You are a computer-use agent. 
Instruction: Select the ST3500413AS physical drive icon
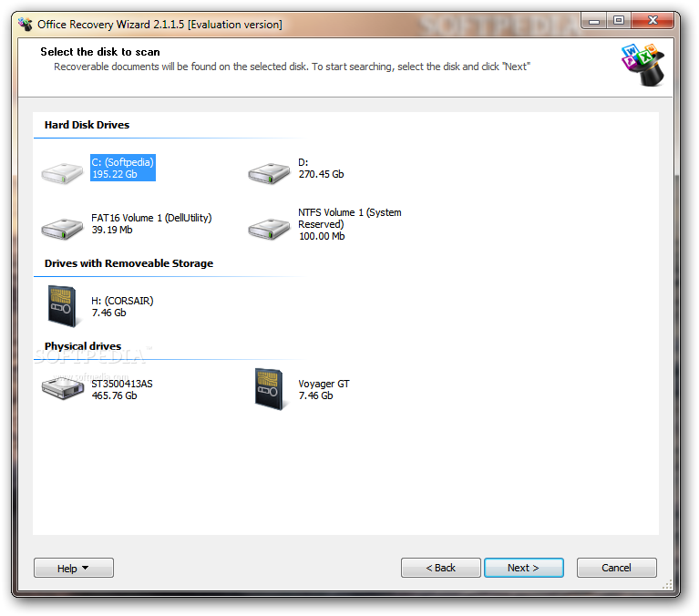pos(63,388)
